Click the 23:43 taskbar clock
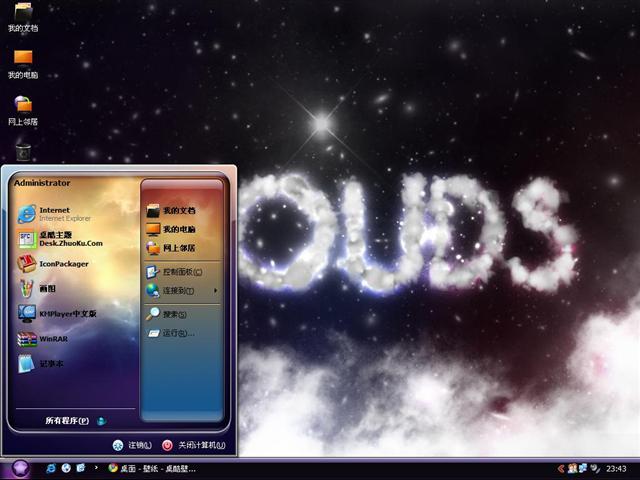 point(616,469)
